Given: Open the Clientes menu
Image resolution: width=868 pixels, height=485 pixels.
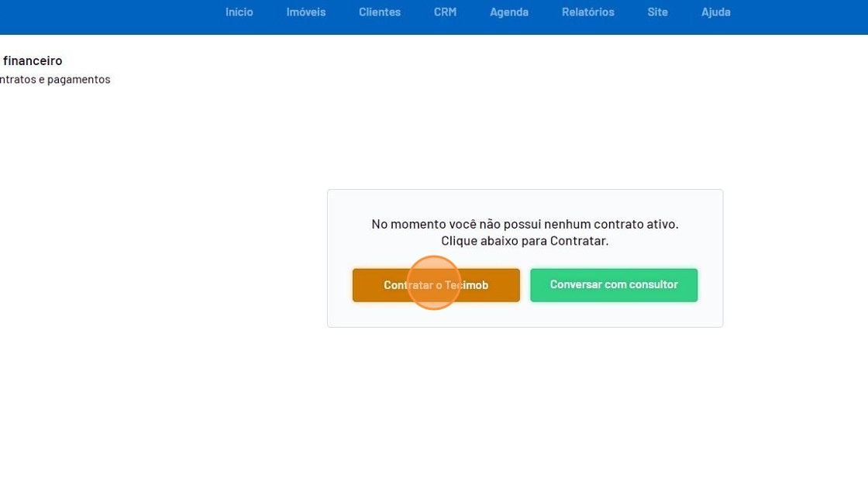Looking at the screenshot, I should click(379, 12).
